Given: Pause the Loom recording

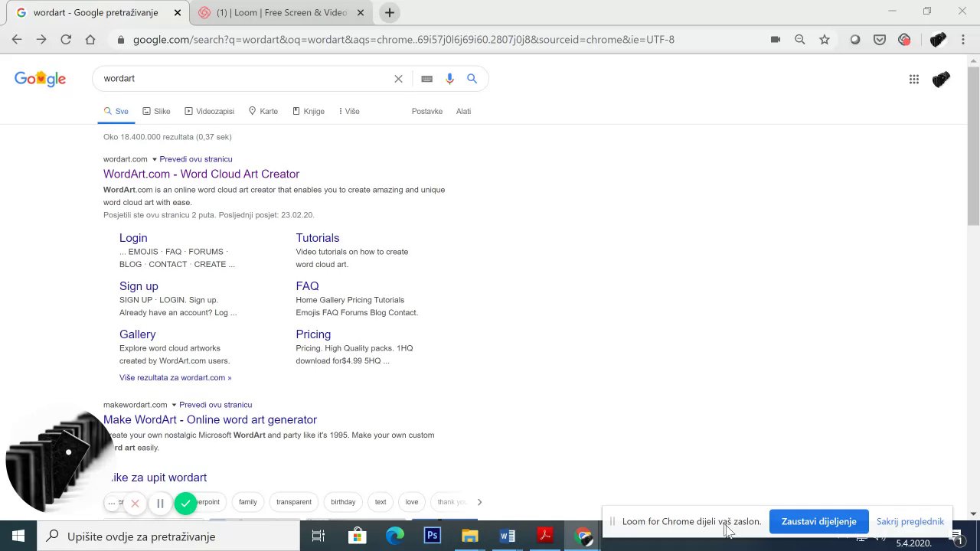Looking at the screenshot, I should tap(160, 504).
